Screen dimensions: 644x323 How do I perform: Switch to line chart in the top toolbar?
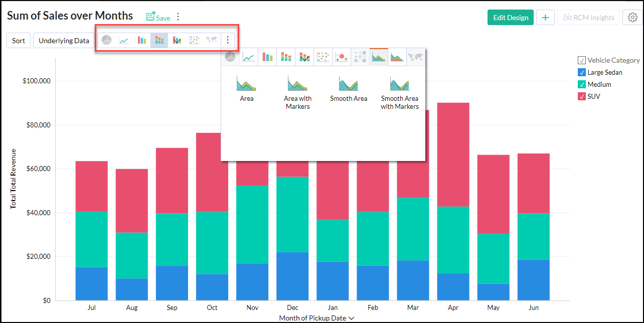pos(124,41)
